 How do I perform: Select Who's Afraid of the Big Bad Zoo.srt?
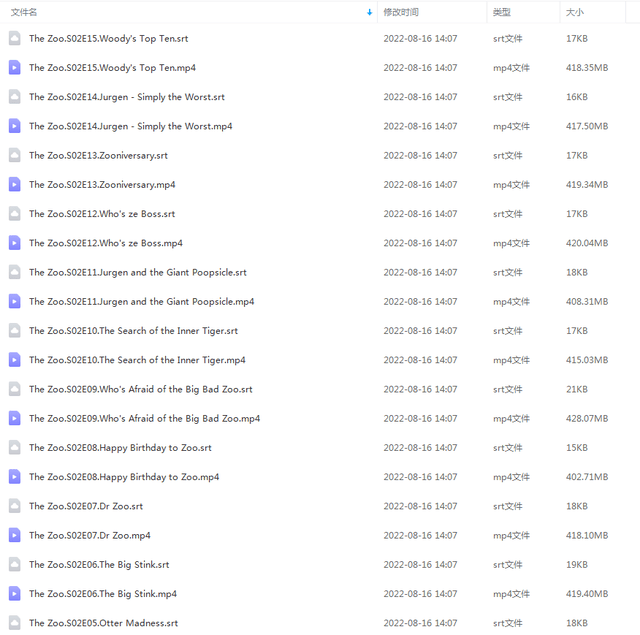[141, 389]
